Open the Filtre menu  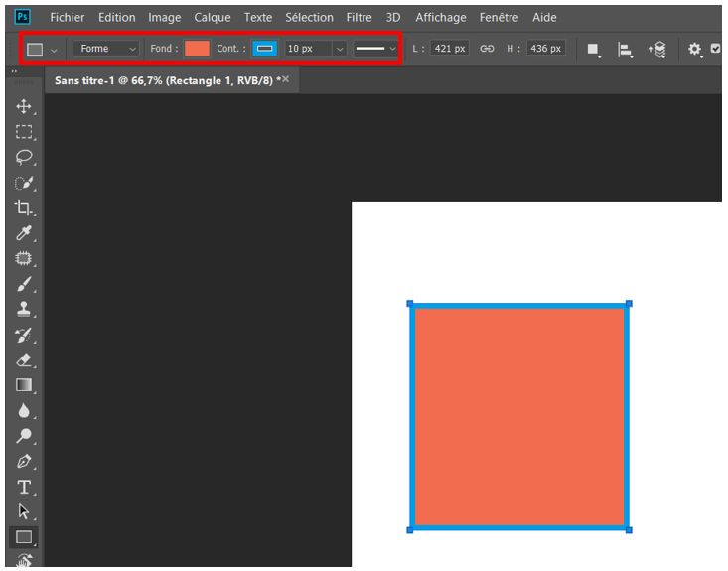click(x=359, y=18)
